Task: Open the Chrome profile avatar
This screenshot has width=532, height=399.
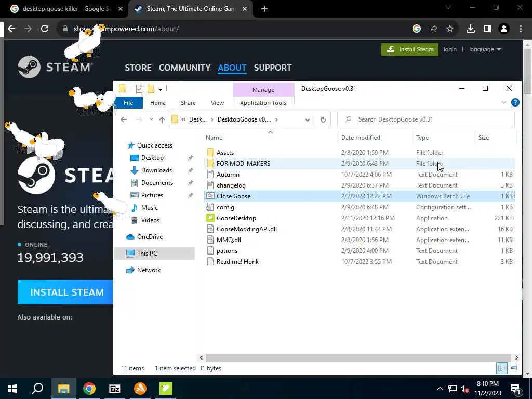Action: 504,29
